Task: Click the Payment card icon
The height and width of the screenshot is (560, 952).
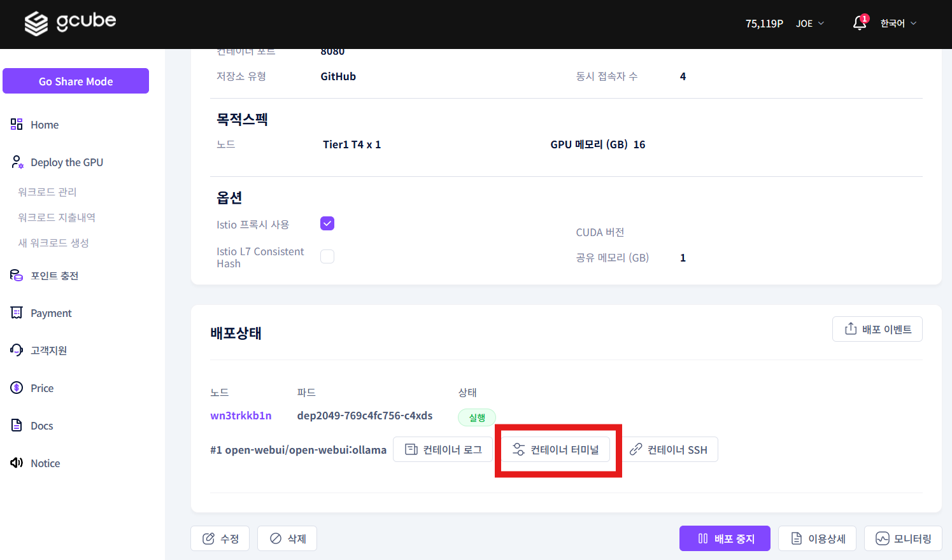Action: (x=16, y=312)
